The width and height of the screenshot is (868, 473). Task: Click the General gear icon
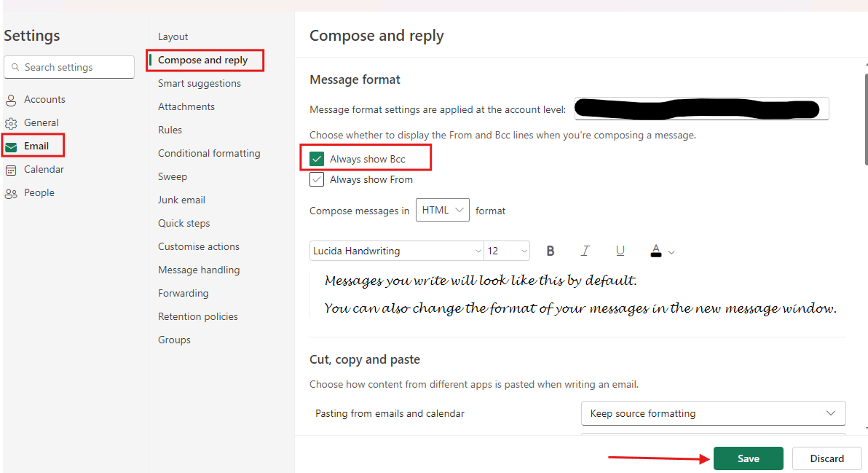(10, 123)
